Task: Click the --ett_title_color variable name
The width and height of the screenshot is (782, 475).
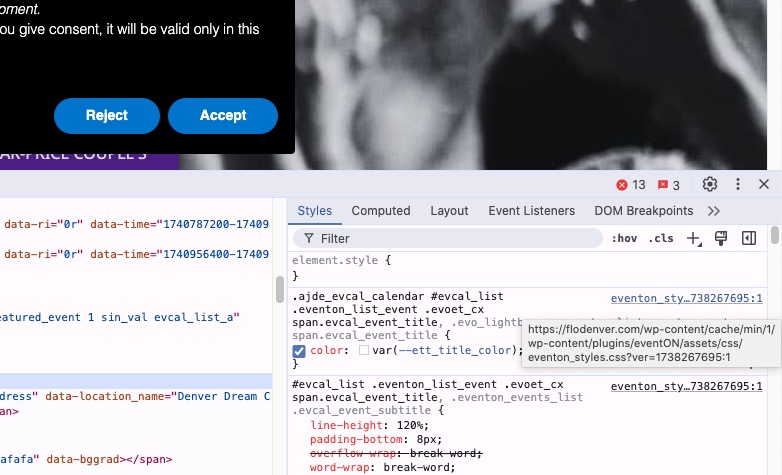Action: pos(455,350)
